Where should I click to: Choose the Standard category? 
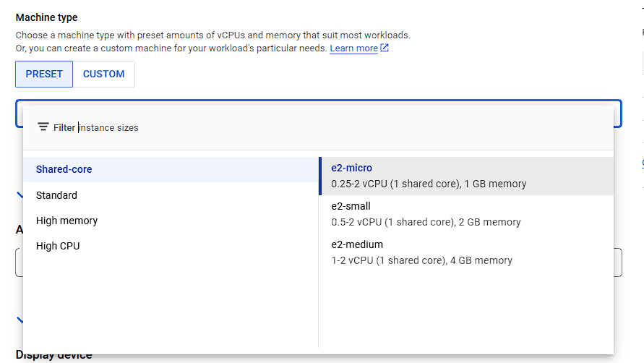[56, 195]
